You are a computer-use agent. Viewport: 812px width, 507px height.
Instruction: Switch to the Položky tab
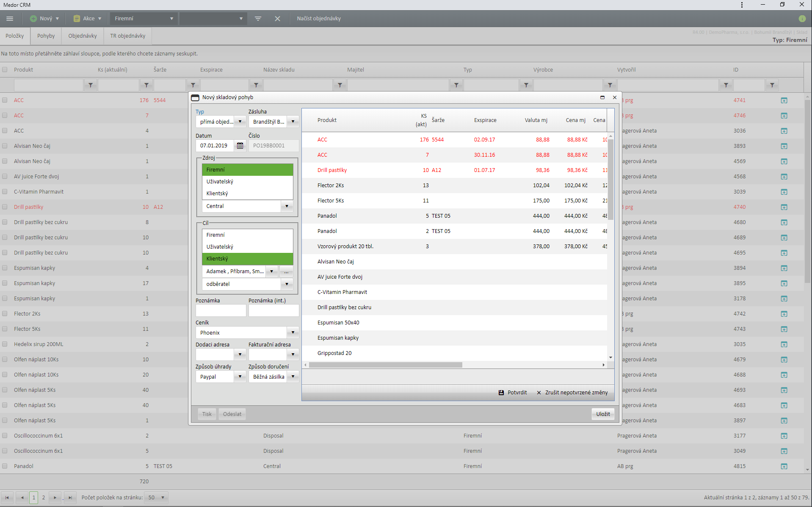point(15,36)
